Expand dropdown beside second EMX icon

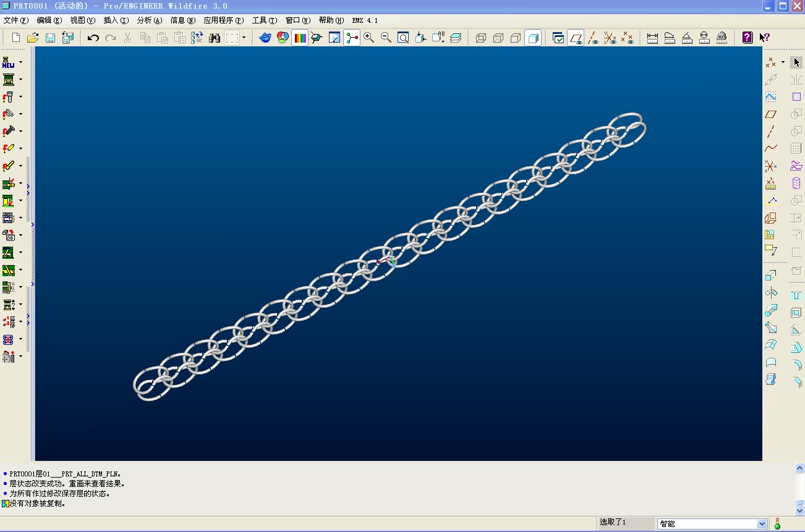[20, 79]
